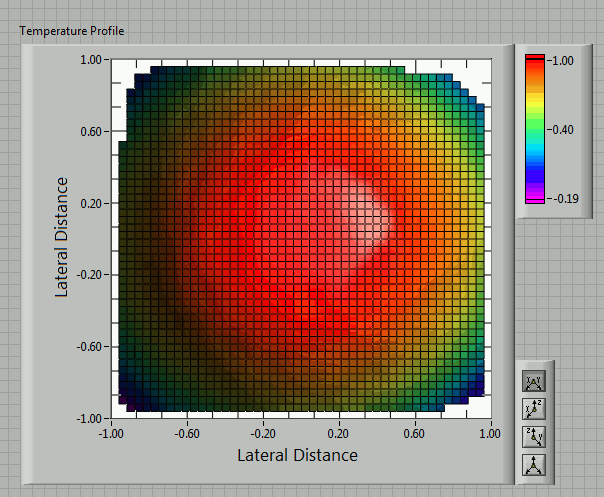604x497 pixels.
Task: Click the 1.00 maximum value on color ramp
Action: pos(561,60)
